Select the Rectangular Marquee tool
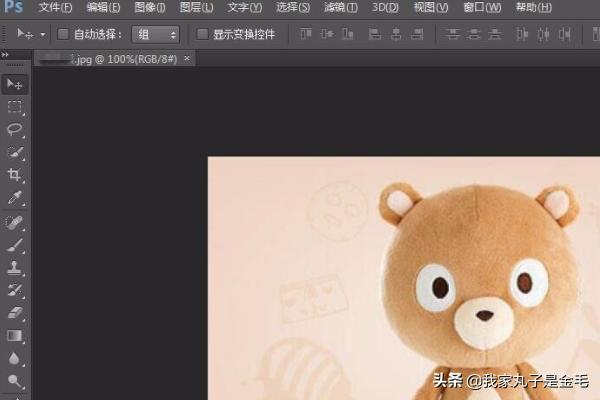 (x=15, y=107)
